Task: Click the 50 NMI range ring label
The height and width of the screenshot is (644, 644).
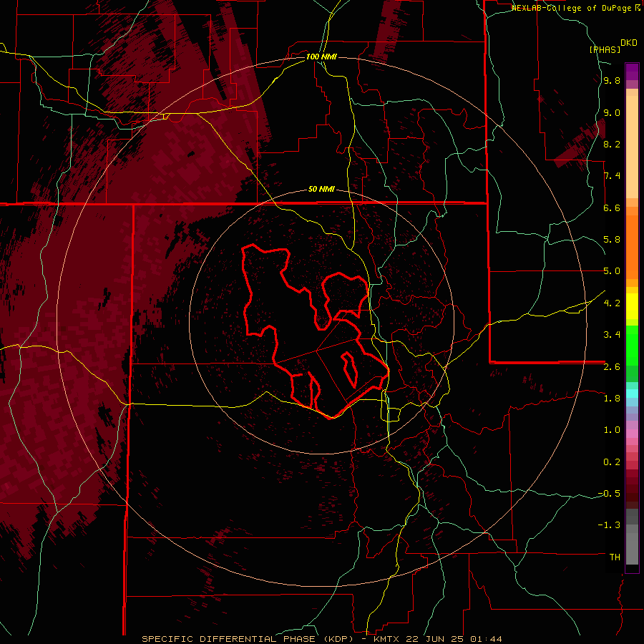Action: (321, 189)
